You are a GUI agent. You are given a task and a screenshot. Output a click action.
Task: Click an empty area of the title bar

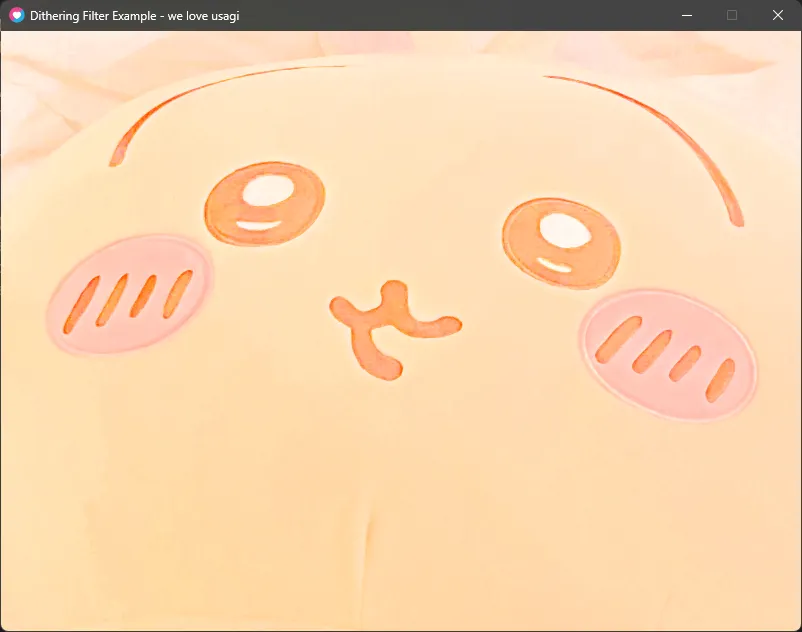point(450,15)
